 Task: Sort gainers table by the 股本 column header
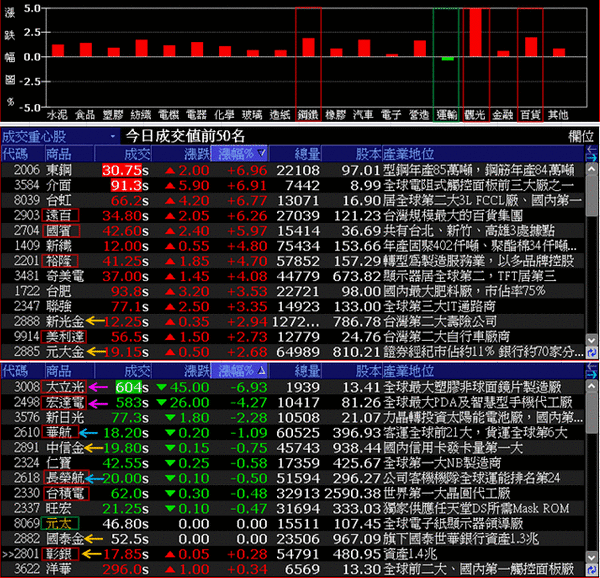[x=368, y=154]
